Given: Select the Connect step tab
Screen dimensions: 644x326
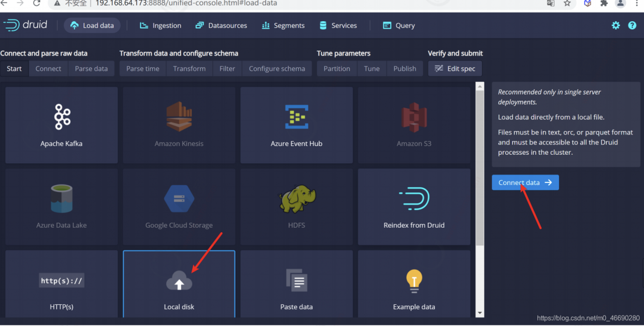Looking at the screenshot, I should click(x=48, y=69).
